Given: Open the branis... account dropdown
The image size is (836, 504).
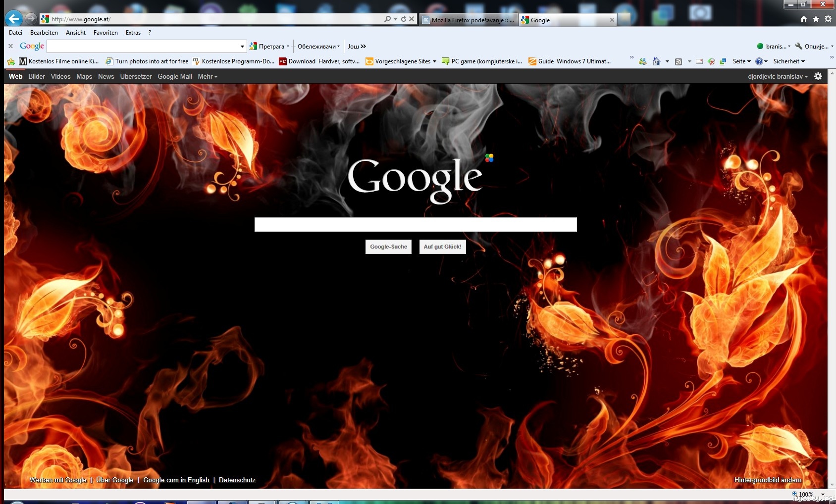Looking at the screenshot, I should [774, 46].
